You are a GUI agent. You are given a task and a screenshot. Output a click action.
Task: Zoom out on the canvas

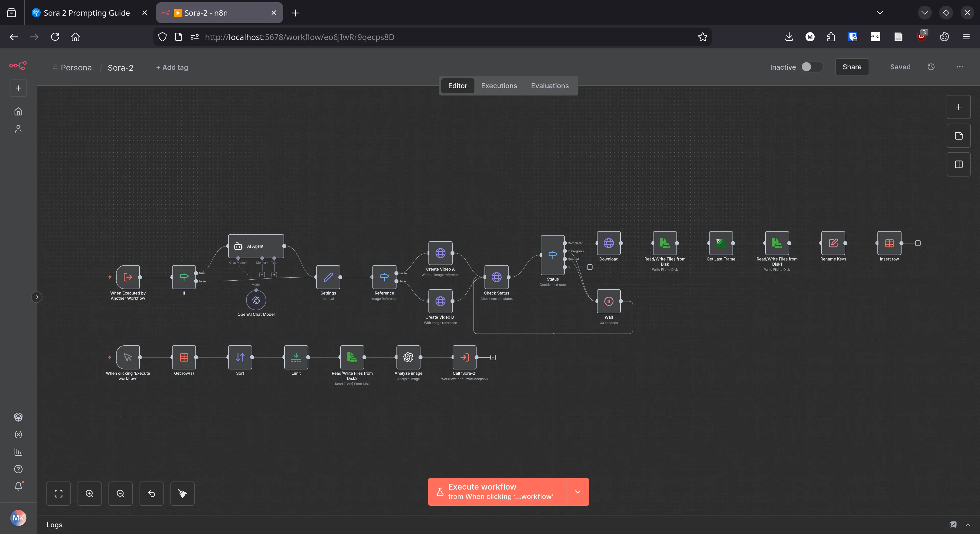click(x=121, y=493)
